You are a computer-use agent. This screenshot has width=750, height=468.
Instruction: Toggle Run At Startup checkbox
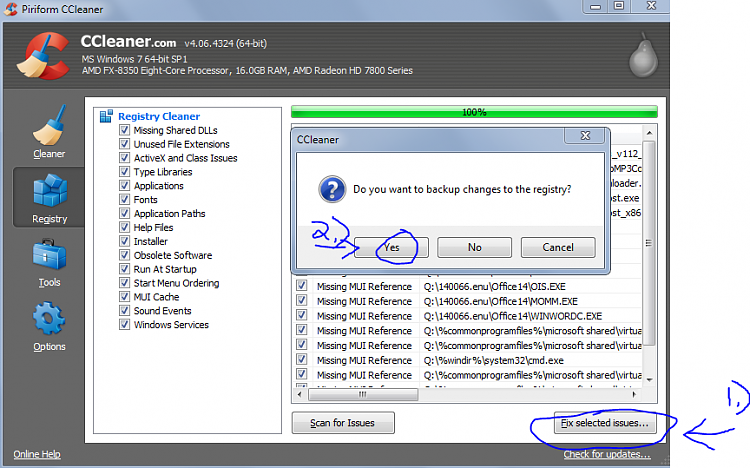[124, 269]
